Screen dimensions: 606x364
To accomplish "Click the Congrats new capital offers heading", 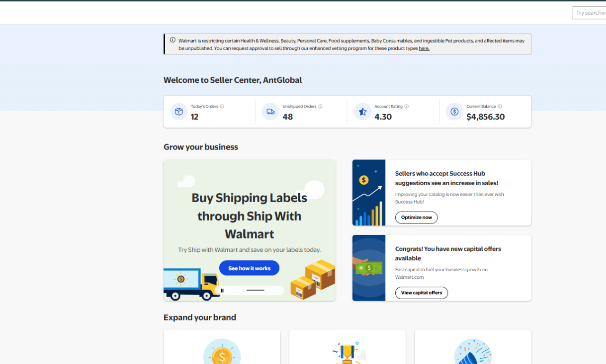I will (x=448, y=253).
